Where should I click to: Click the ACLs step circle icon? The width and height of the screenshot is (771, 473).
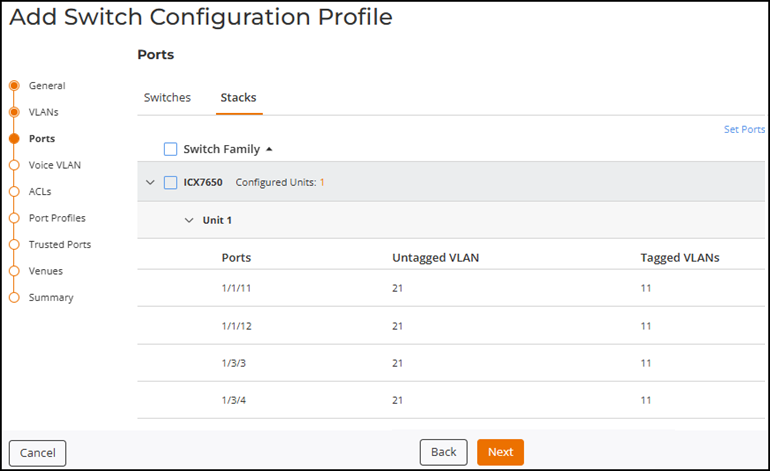(14, 191)
